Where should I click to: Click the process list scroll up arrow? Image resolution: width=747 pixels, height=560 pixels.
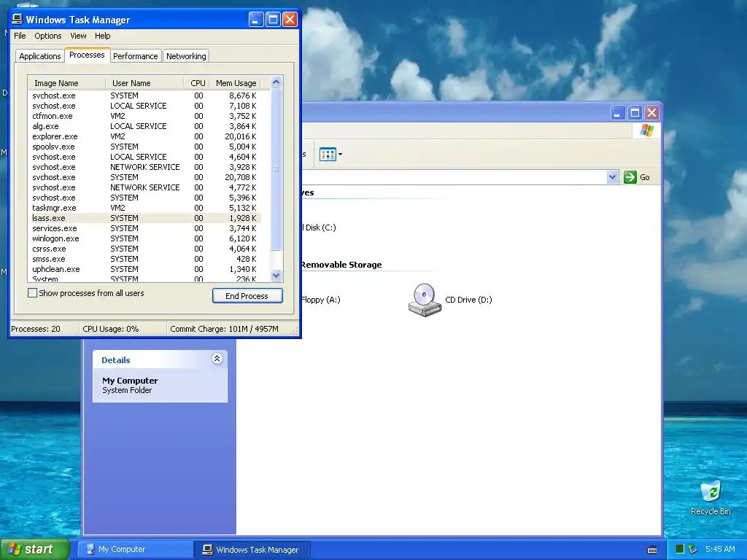tap(276, 82)
